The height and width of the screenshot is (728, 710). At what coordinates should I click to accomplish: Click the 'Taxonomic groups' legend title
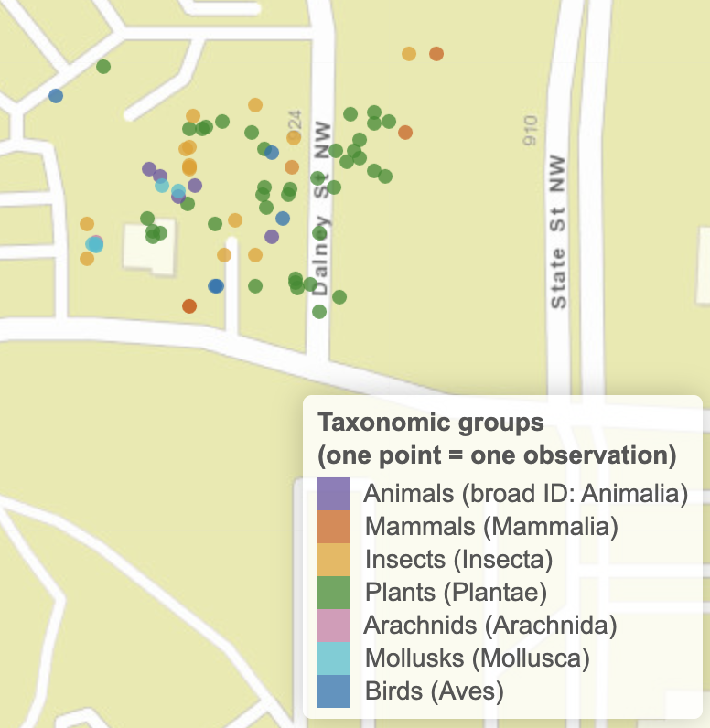(430, 423)
